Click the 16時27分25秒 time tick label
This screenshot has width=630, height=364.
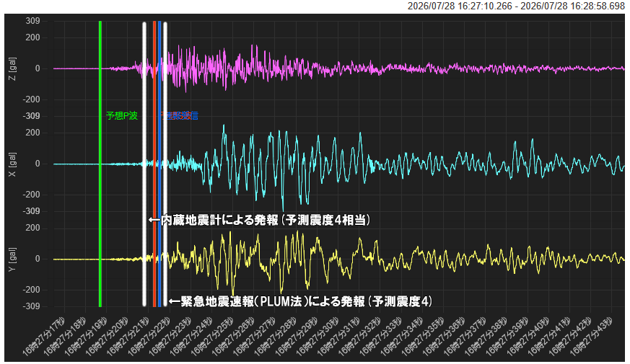[212, 337]
